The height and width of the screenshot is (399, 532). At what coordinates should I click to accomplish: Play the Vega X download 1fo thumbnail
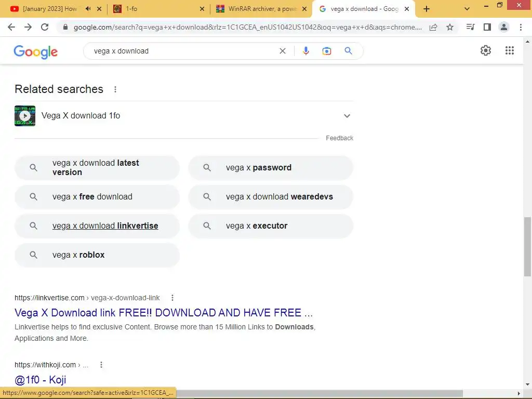click(25, 116)
